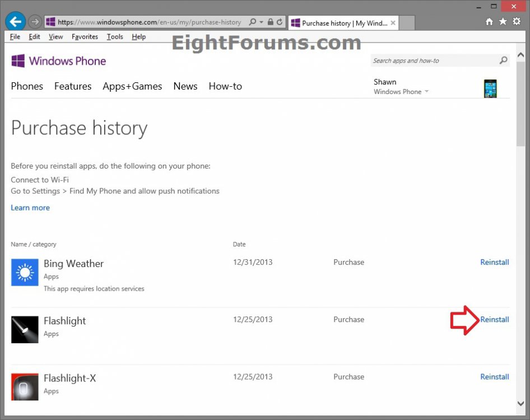The image size is (530, 420).
Task: Reinstall the Flashlight app
Action: [x=495, y=320]
